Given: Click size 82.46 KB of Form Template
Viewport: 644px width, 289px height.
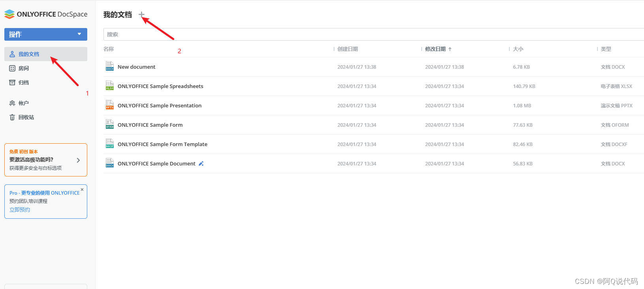Looking at the screenshot, I should click(x=523, y=144).
